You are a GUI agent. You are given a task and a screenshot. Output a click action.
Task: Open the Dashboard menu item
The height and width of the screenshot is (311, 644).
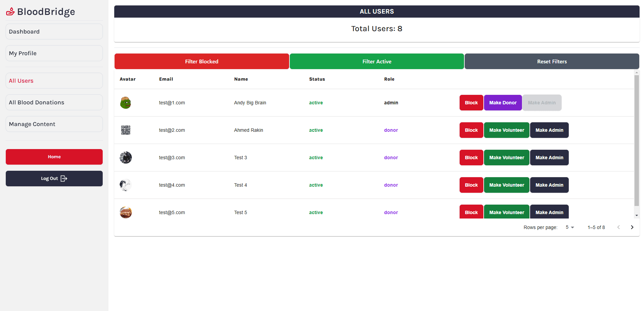coord(54,32)
